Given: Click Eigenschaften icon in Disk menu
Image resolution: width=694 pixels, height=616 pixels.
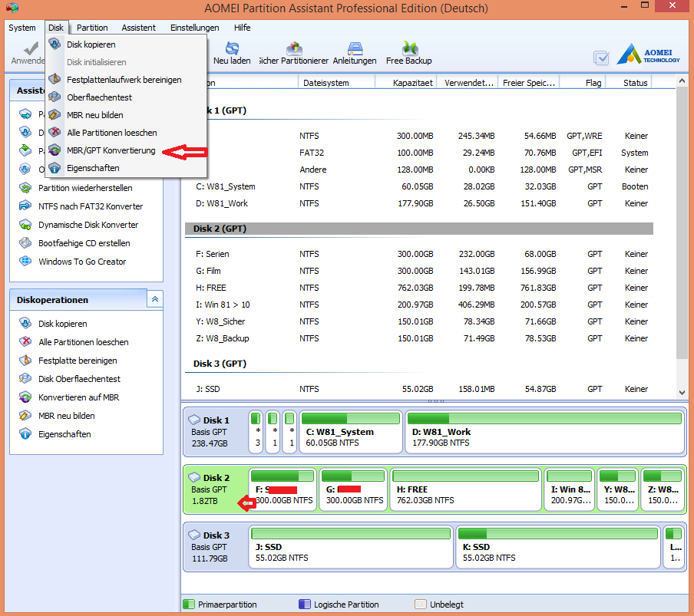Looking at the screenshot, I should pyautogui.click(x=55, y=167).
